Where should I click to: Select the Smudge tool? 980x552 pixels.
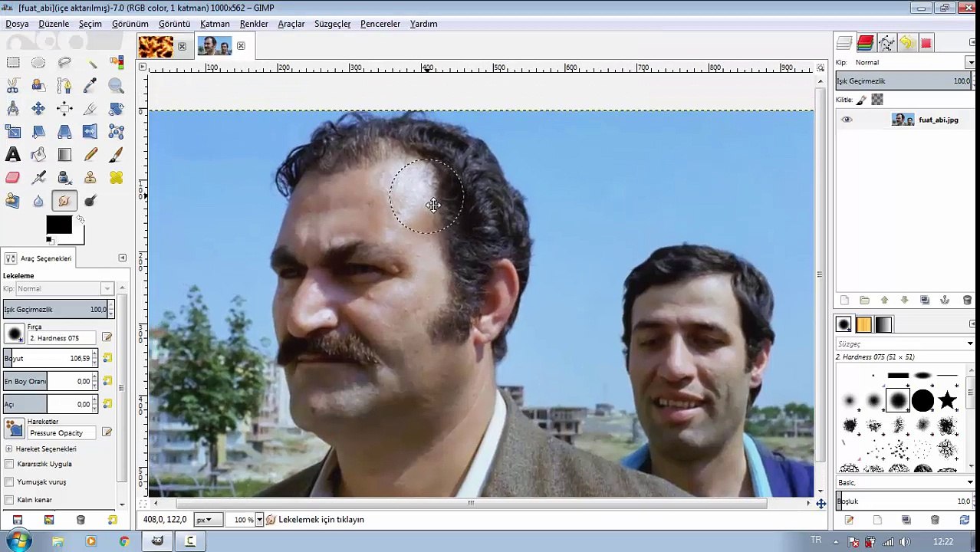pyautogui.click(x=64, y=201)
